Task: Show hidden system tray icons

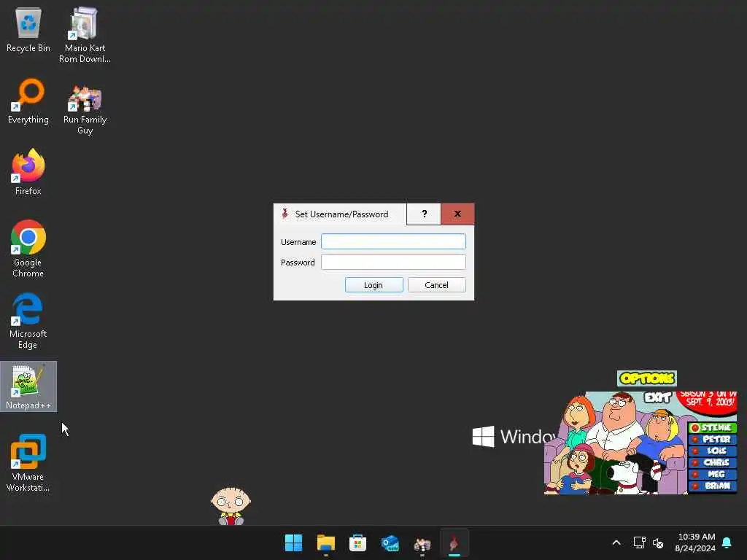Action: pyautogui.click(x=616, y=542)
